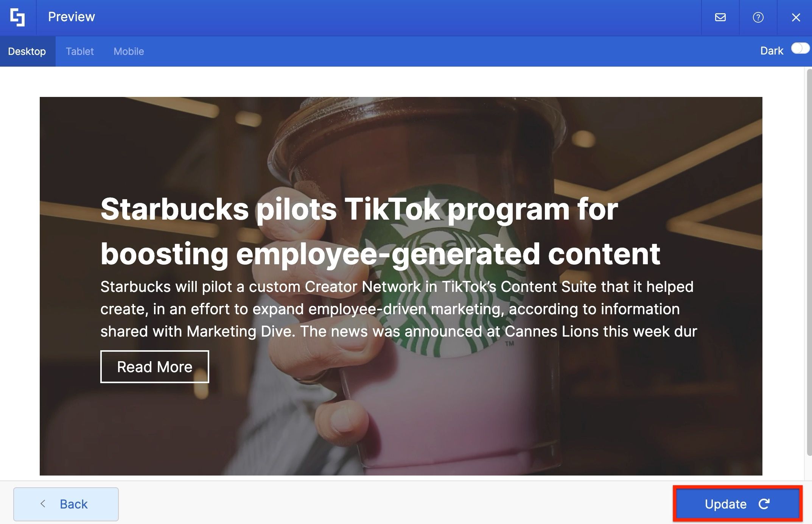Close the Preview window
The height and width of the screenshot is (524, 812).
click(x=796, y=17)
